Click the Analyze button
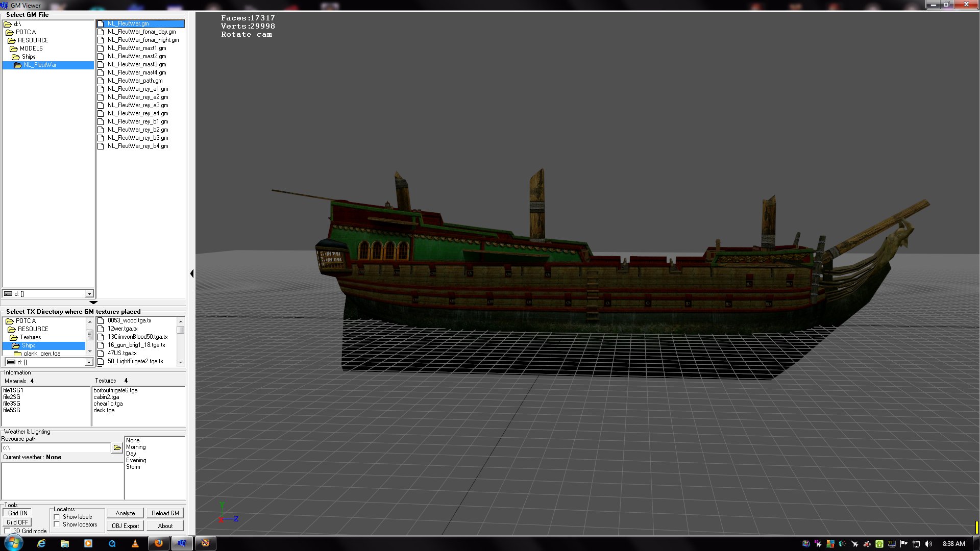Image resolution: width=980 pixels, height=551 pixels. click(125, 513)
